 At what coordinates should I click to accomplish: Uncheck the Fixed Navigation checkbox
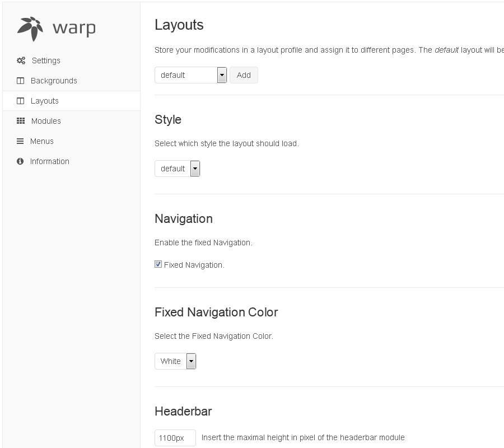[158, 264]
